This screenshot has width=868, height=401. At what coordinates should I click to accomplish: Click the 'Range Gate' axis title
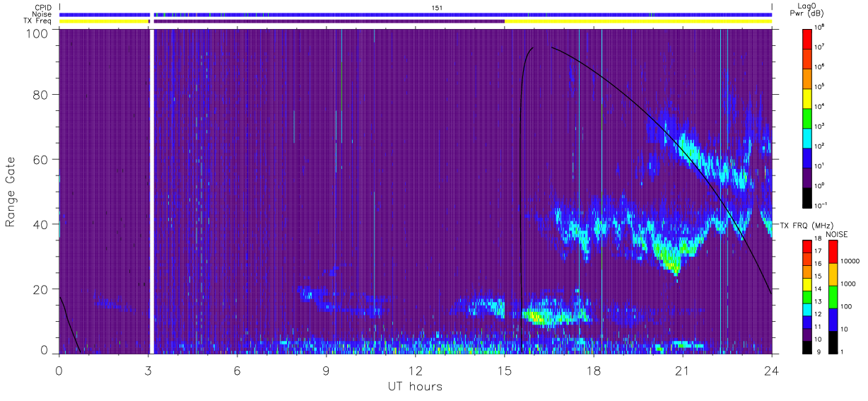click(x=11, y=193)
